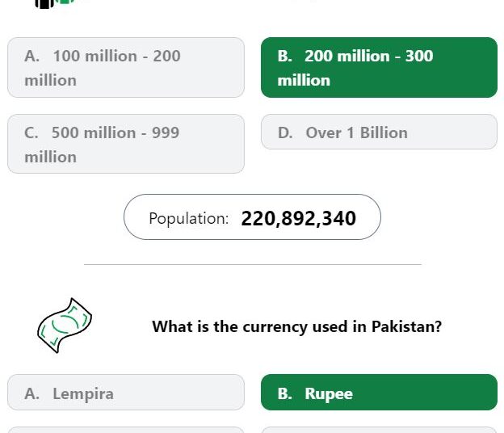Select the cut-off option below Rupee
This screenshot has height=433, width=504.
tap(379, 430)
